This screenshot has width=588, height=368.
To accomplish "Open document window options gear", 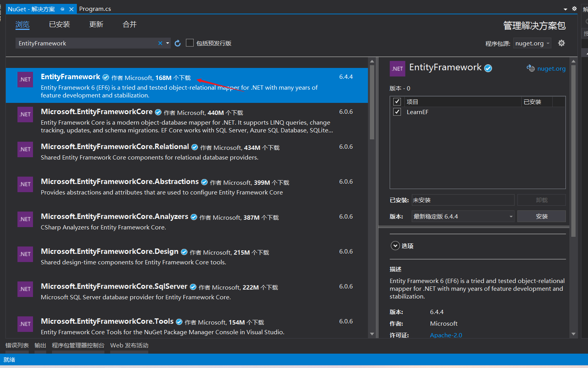I will point(574,9).
